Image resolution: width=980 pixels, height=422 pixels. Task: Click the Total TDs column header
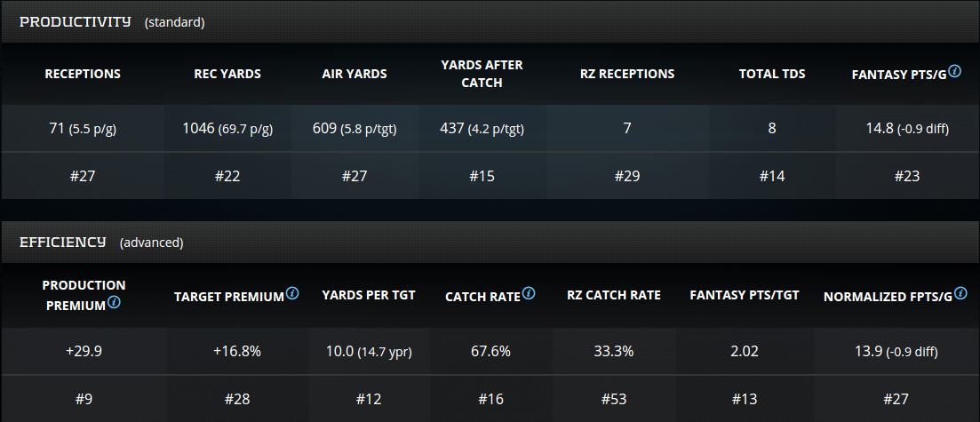[772, 74]
